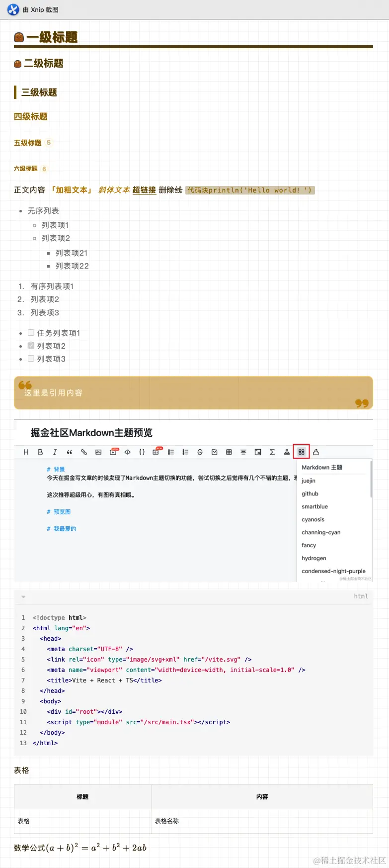Insert a blockquote via toolbar quote icon
Screen dimensions: 389x868
[69, 452]
